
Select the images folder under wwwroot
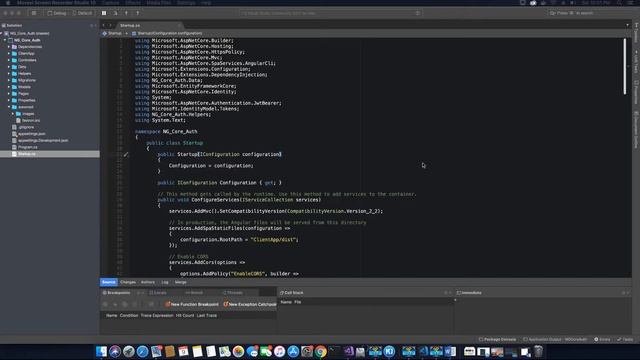click(28, 114)
